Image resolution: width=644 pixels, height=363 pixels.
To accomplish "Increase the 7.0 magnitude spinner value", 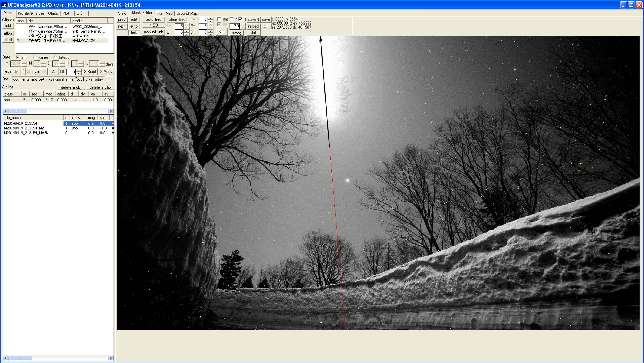I will (243, 25).
